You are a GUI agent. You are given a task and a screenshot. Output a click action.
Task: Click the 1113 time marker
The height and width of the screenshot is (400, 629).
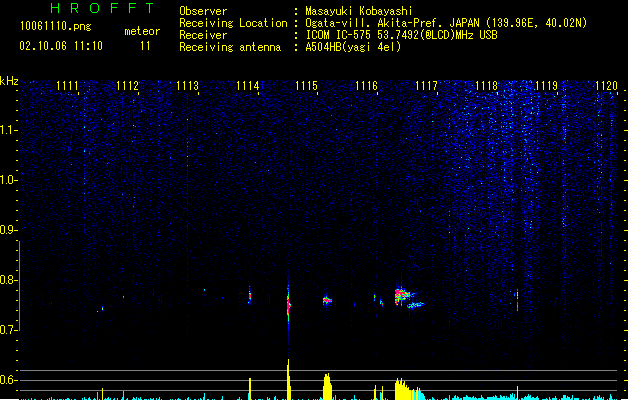tap(187, 86)
